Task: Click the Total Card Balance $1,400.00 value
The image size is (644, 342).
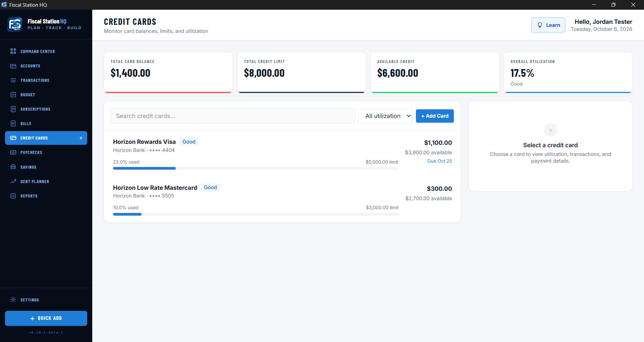Action: (130, 73)
